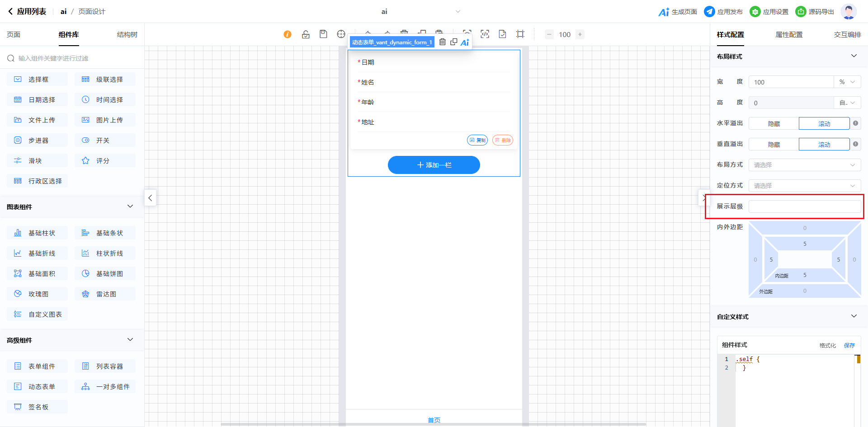Set 水平溢出 to 隐藏
The image size is (868, 427).
(774, 124)
